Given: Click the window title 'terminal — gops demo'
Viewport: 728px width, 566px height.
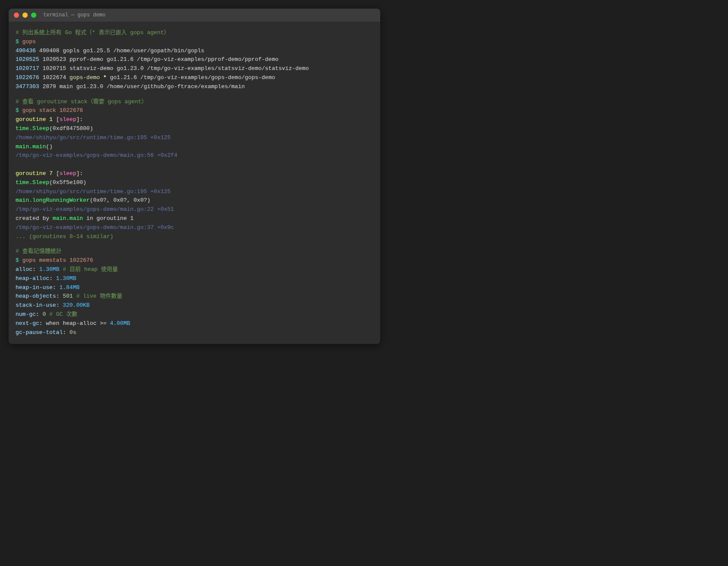Looking at the screenshot, I should (74, 15).
